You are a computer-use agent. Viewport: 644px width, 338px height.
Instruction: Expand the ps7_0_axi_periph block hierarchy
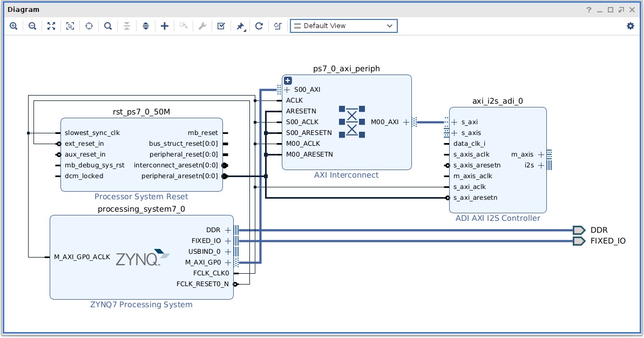click(288, 80)
